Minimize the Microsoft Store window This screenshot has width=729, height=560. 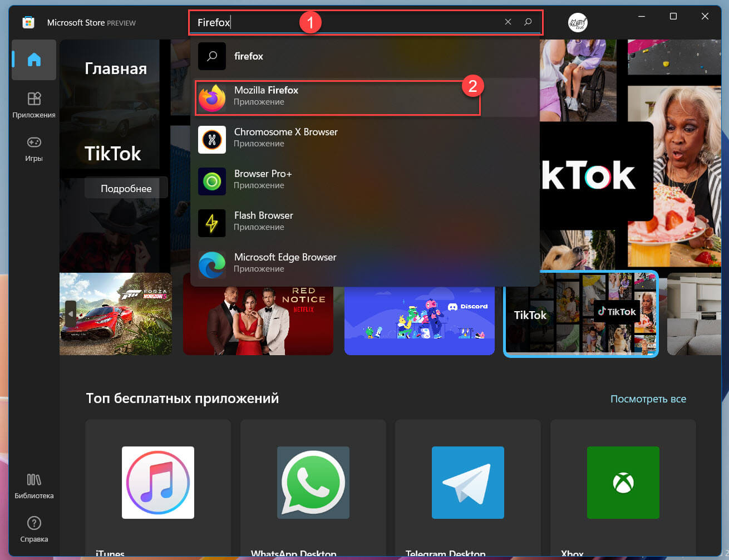pos(642,17)
